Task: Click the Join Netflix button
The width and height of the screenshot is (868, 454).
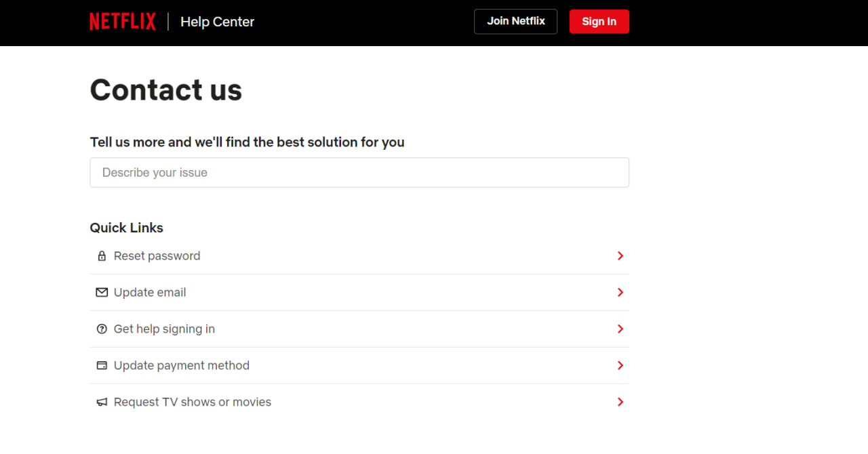Action: coord(515,21)
